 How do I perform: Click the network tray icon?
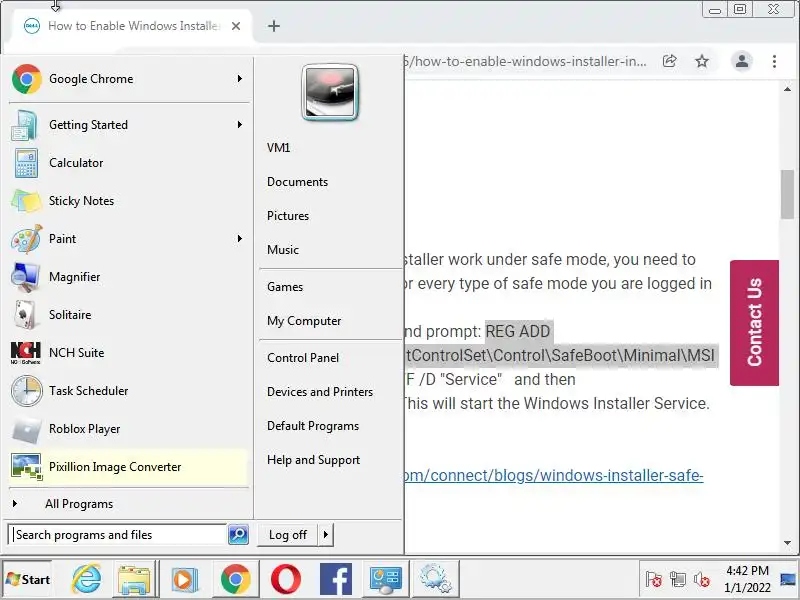click(678, 580)
